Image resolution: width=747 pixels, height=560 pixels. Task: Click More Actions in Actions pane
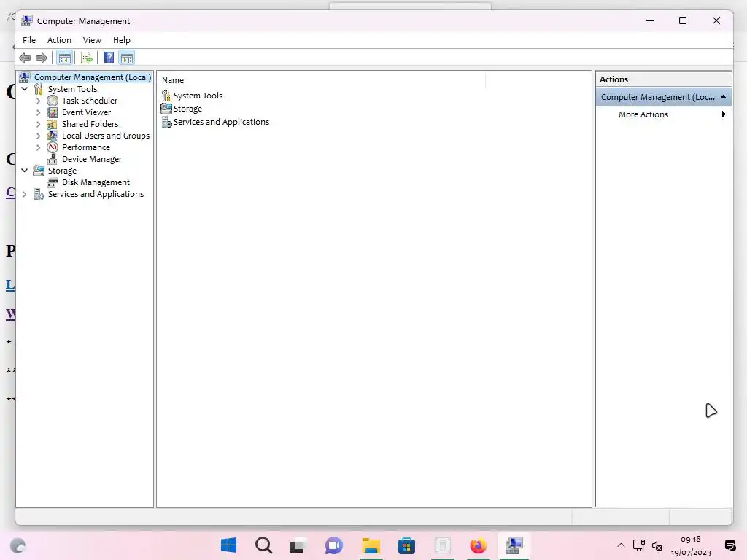pos(643,114)
